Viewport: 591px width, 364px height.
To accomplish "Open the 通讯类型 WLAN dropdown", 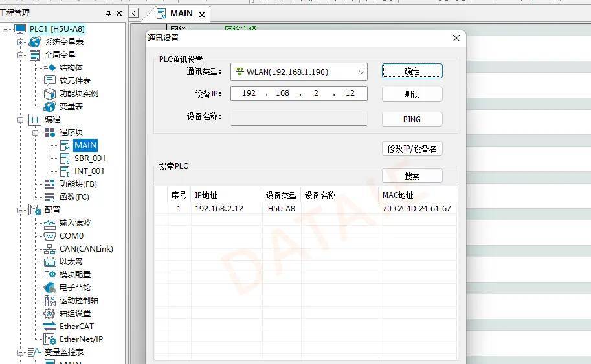I will pyautogui.click(x=360, y=72).
